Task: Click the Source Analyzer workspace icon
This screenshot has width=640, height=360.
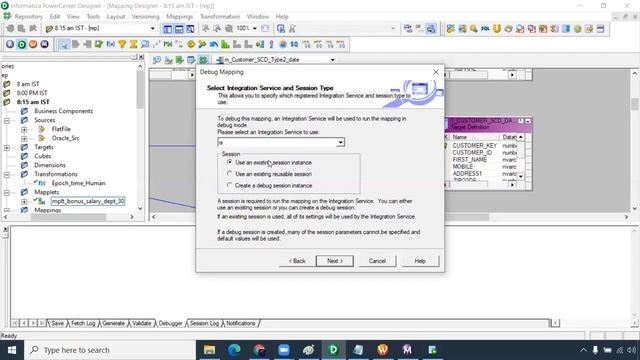Action: point(157,60)
